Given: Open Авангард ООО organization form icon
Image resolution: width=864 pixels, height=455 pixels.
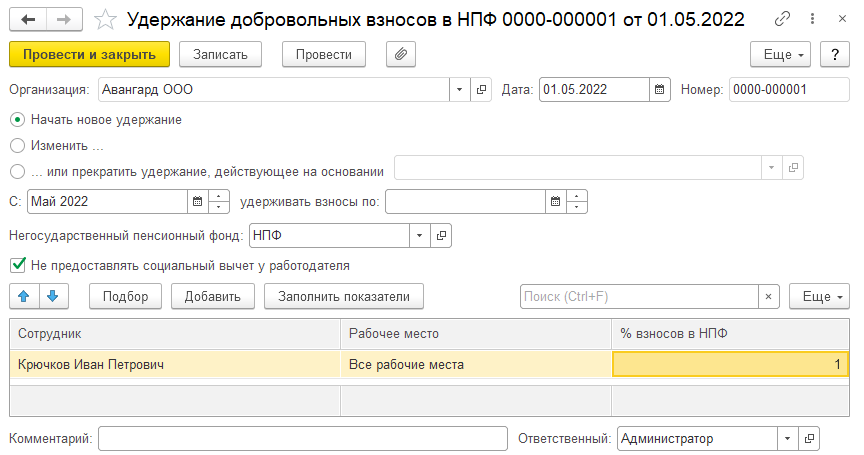Looking at the screenshot, I should point(482,89).
